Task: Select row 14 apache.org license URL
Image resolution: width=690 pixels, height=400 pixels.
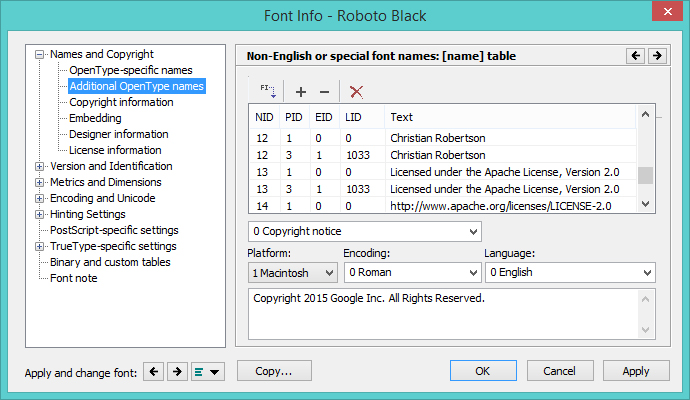Action: pyautogui.click(x=443, y=206)
